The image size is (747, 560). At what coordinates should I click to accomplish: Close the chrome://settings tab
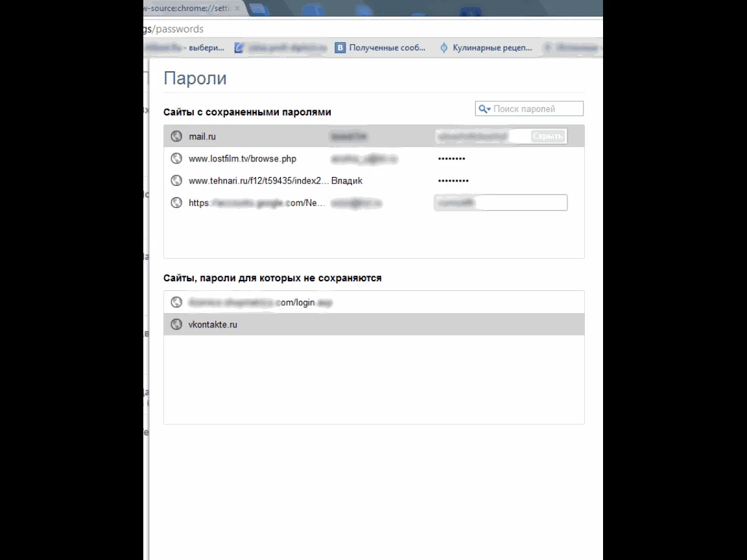237,8
